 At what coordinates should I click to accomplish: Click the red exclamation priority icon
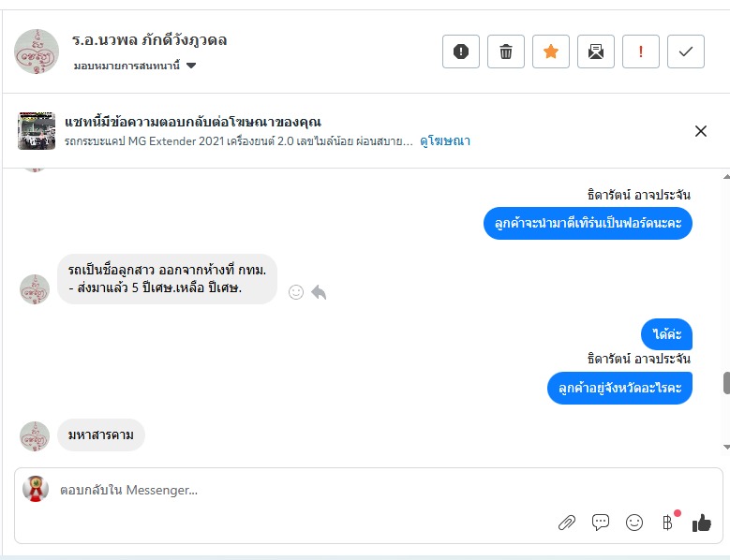[x=641, y=52]
